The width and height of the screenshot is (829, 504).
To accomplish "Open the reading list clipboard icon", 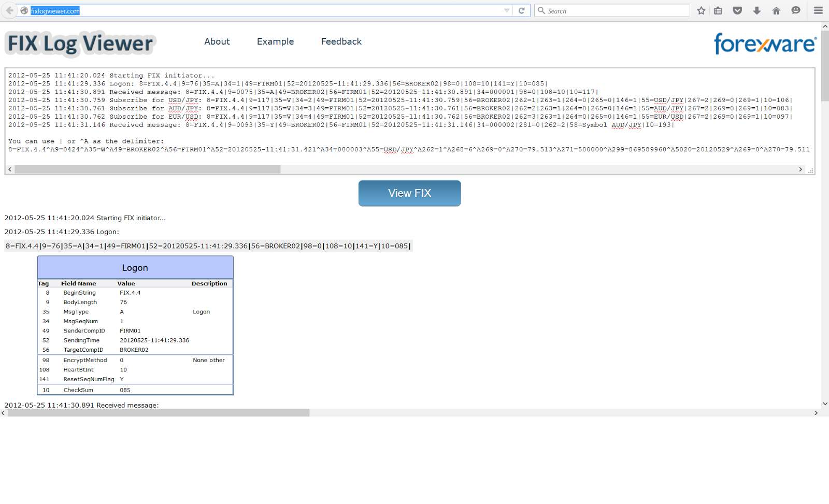I will 718,10.
